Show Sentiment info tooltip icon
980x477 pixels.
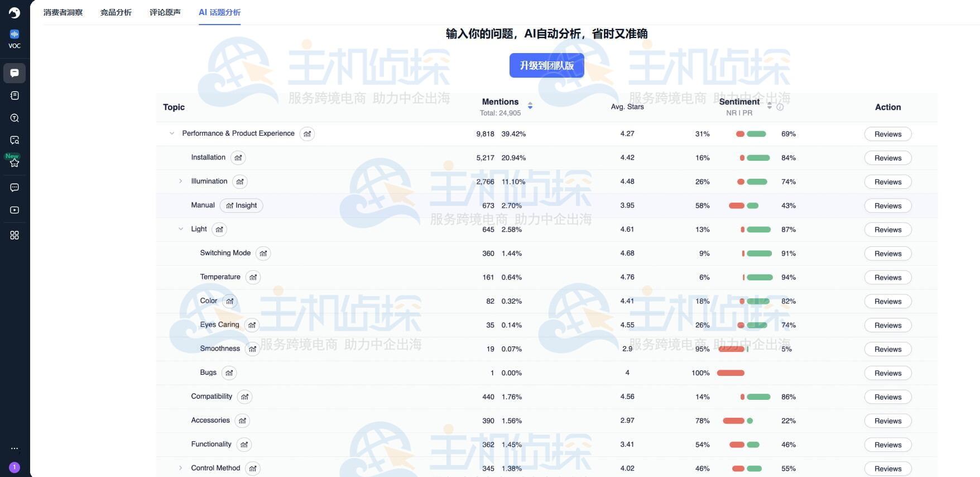[780, 107]
